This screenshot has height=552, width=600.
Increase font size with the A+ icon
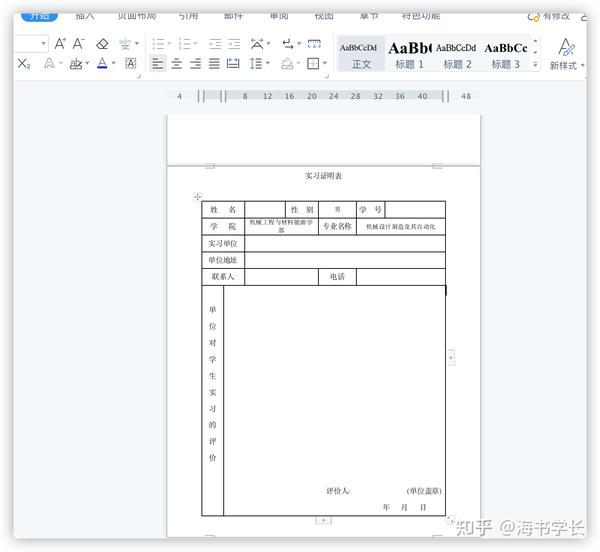[x=60, y=44]
